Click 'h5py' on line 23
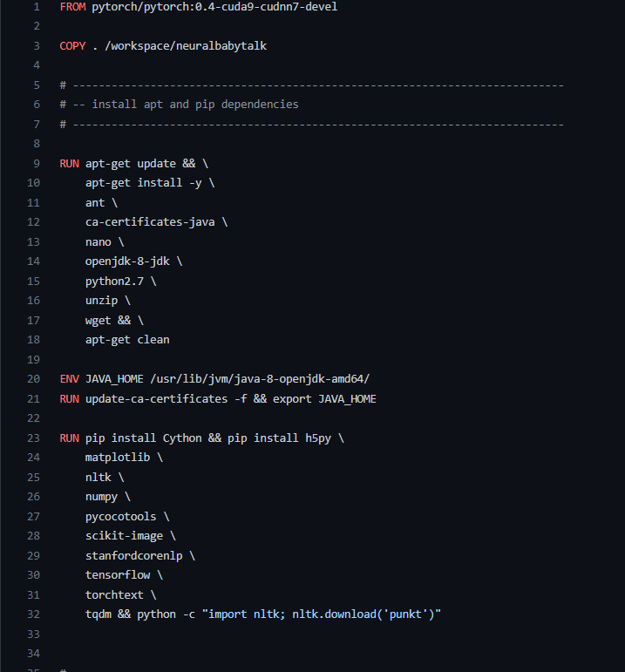The image size is (625, 672). (x=318, y=438)
